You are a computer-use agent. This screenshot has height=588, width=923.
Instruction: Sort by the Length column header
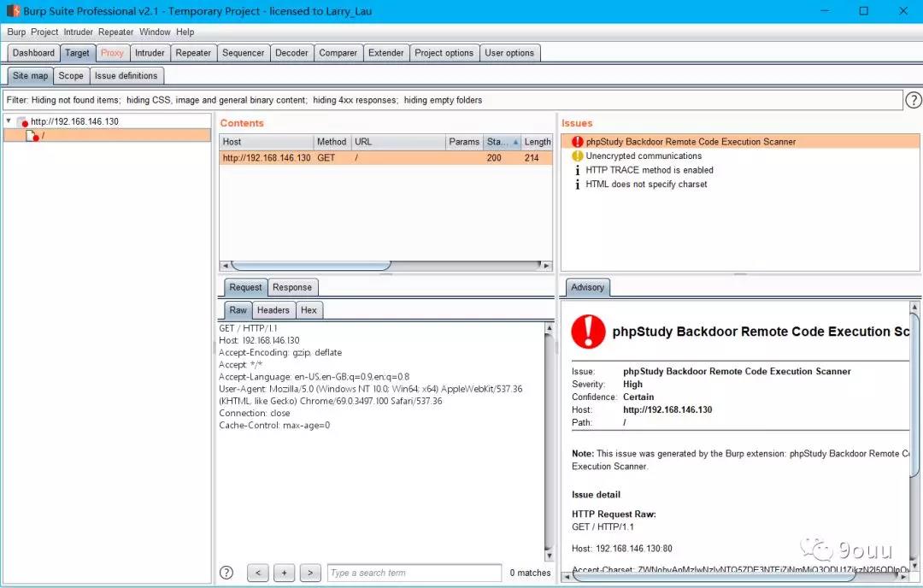(x=537, y=142)
